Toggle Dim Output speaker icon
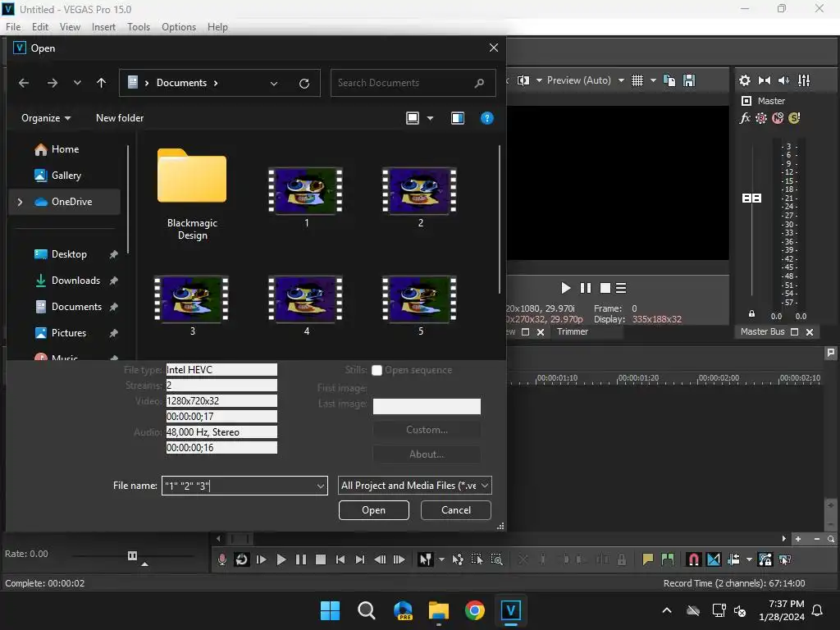The image size is (840, 630). tap(783, 80)
